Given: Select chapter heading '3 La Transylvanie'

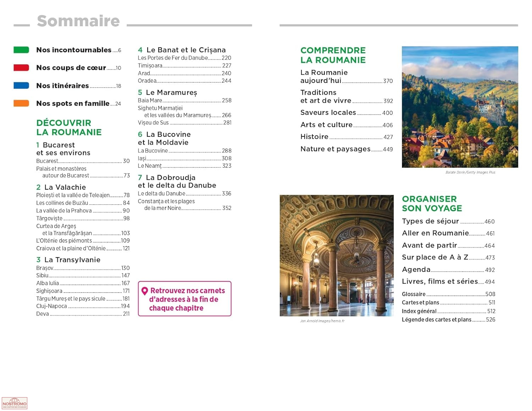Looking at the screenshot, I should click(x=68, y=260).
